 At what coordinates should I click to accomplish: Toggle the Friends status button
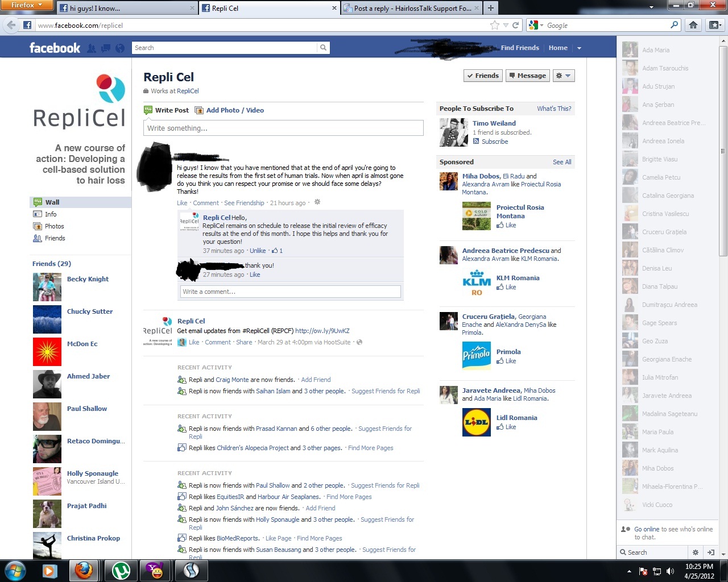coord(482,76)
